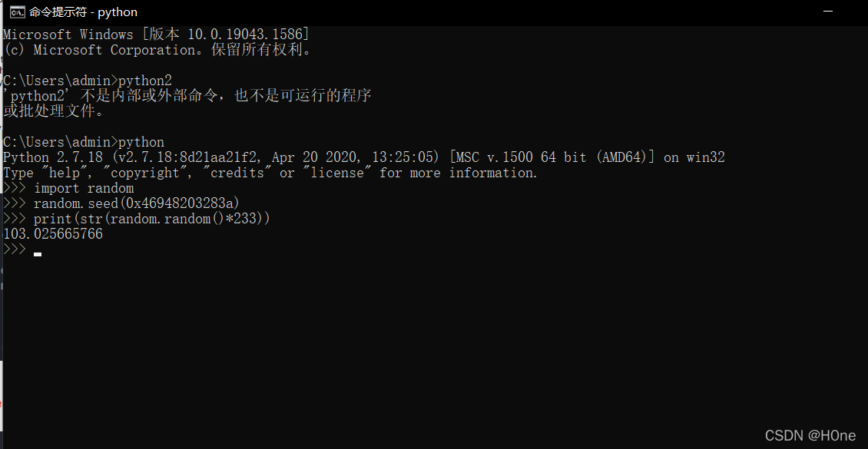Image resolution: width=868 pixels, height=449 pixels.
Task: Click the command prompt icon in title bar
Action: click(x=17, y=12)
